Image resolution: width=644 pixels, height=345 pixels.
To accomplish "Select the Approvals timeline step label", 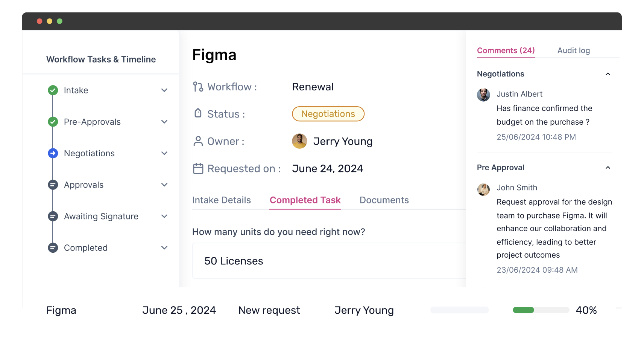I will point(84,185).
